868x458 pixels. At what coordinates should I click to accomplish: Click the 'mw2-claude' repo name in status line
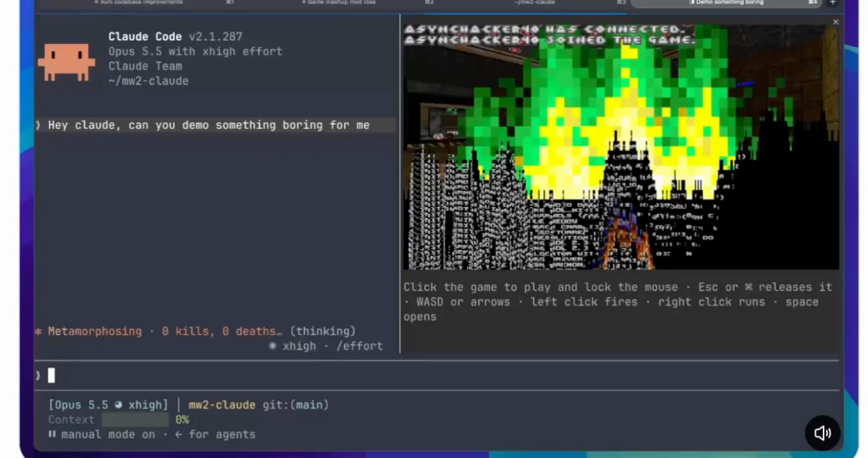click(x=222, y=405)
